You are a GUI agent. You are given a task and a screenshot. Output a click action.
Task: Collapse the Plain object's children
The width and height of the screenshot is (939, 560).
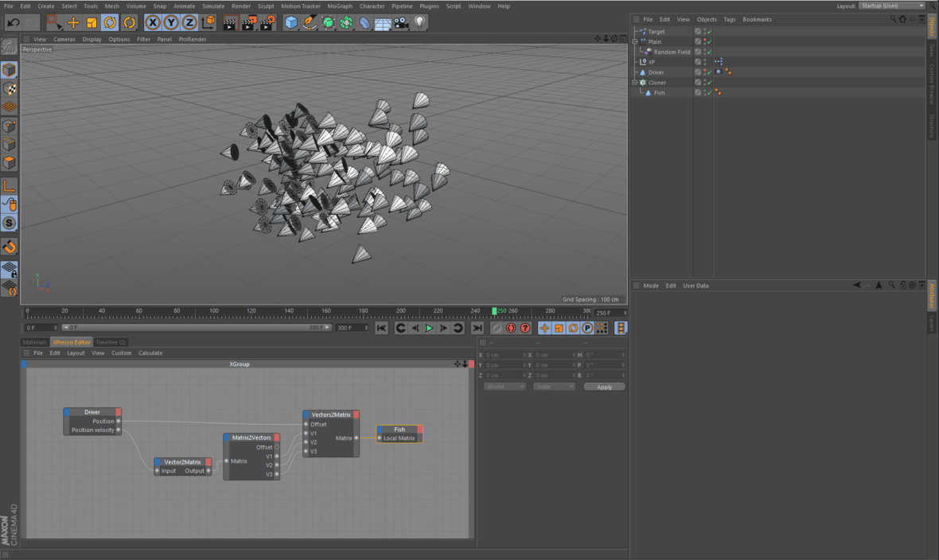634,41
